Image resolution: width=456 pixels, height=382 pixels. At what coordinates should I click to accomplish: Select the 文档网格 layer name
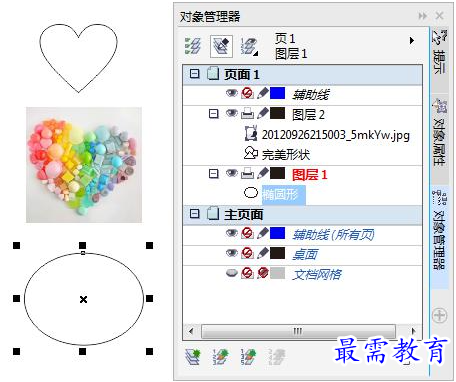click(x=317, y=275)
